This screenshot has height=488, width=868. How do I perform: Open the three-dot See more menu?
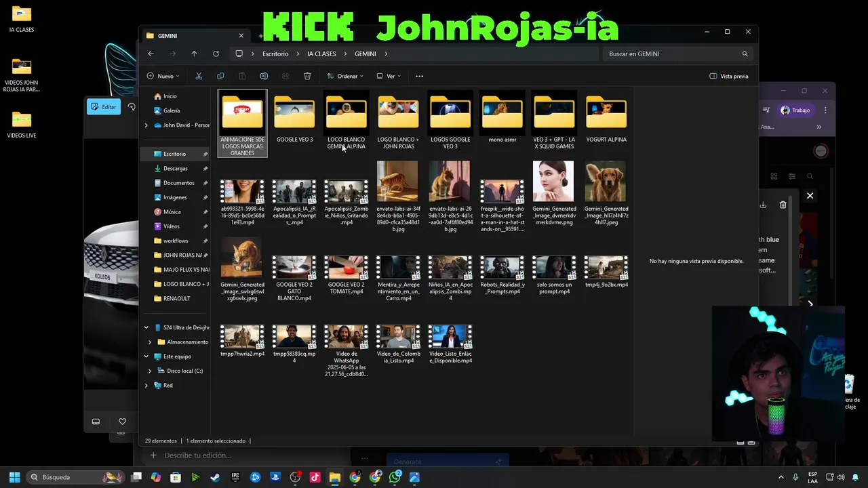(x=419, y=76)
